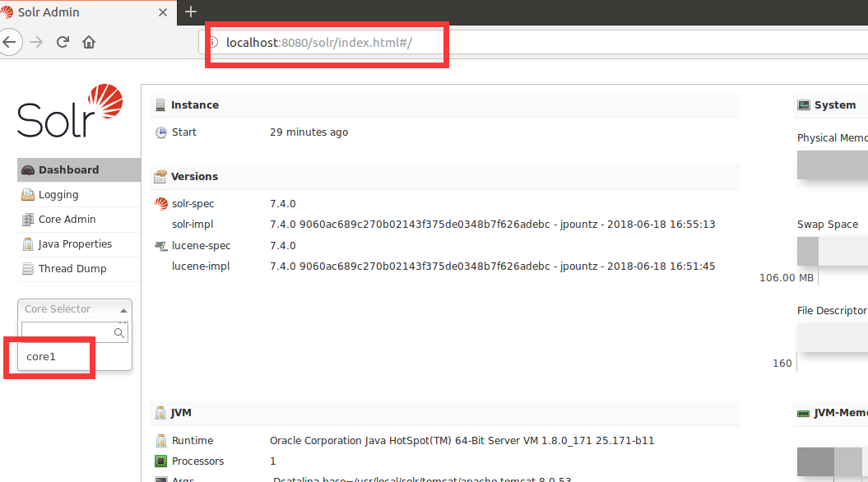Click the Logging icon in sidebar

click(x=28, y=195)
